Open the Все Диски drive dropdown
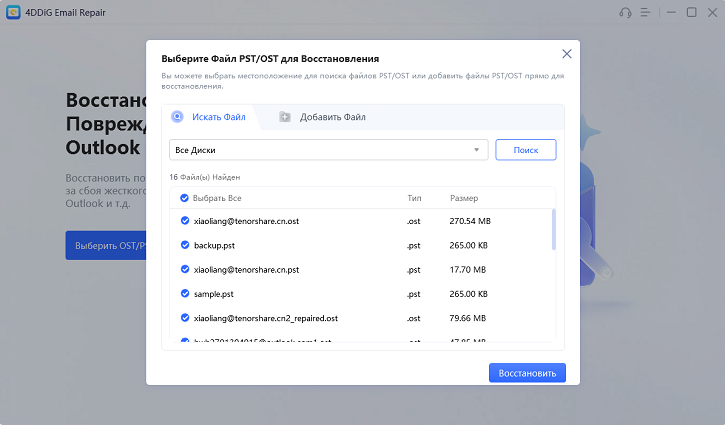 (x=328, y=150)
